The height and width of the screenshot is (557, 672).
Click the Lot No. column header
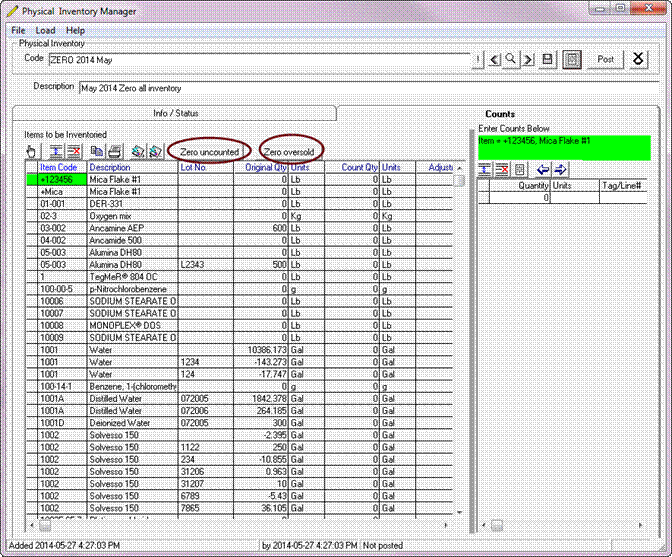[x=206, y=167]
